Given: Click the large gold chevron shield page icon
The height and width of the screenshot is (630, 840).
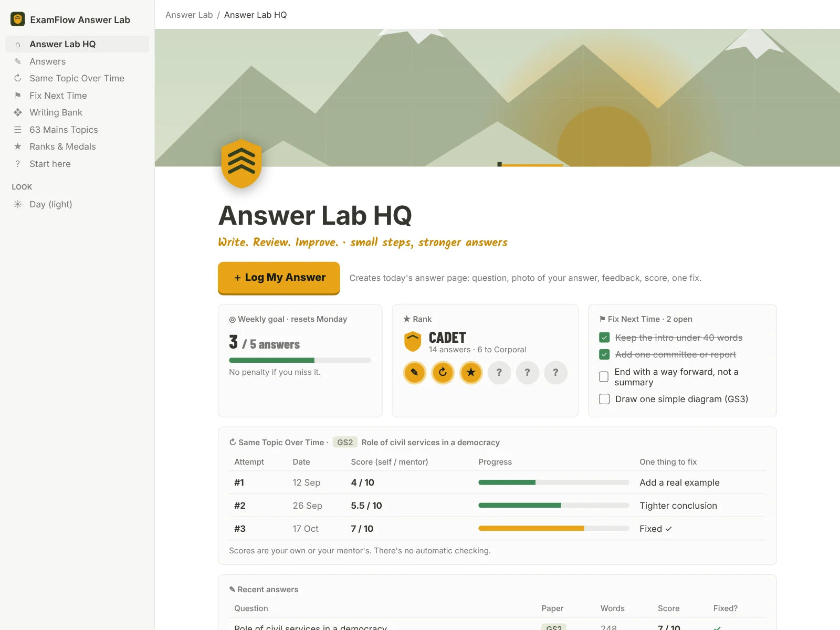Looking at the screenshot, I should [241, 163].
